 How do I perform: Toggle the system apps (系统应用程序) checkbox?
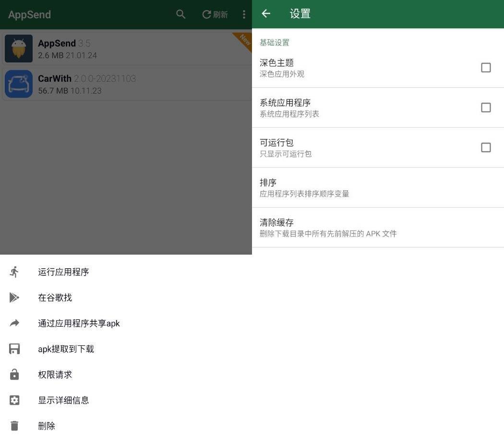pyautogui.click(x=486, y=108)
